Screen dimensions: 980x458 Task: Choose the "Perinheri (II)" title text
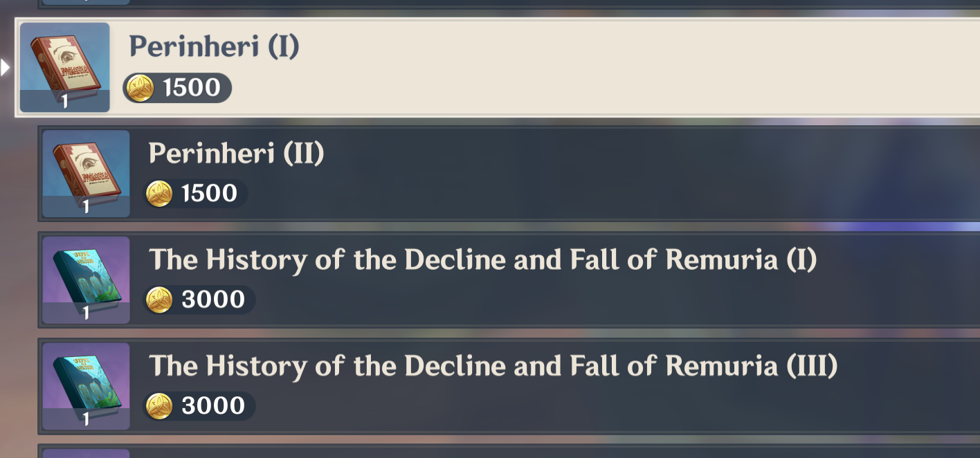point(236,153)
